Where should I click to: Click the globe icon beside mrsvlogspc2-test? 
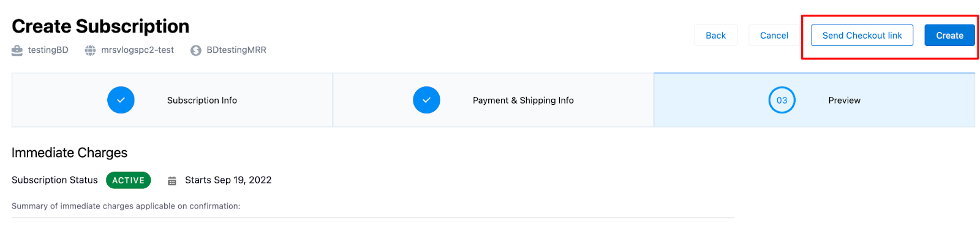pos(90,50)
